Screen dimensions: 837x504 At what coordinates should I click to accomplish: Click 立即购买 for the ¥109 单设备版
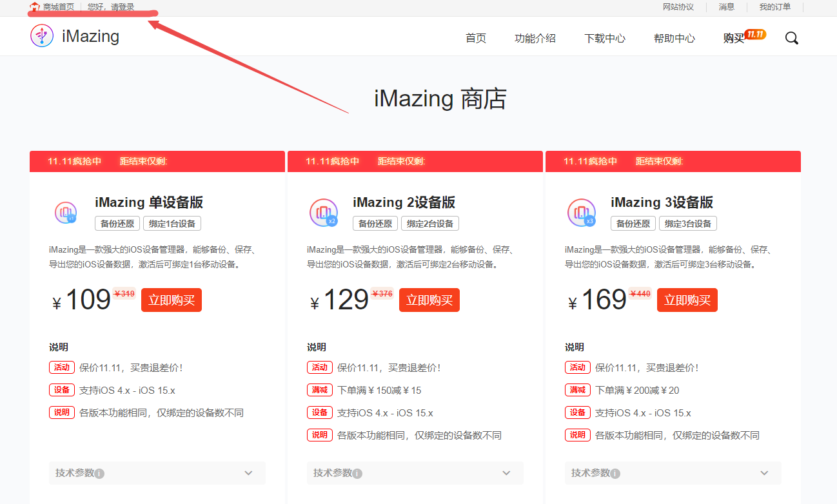point(172,300)
